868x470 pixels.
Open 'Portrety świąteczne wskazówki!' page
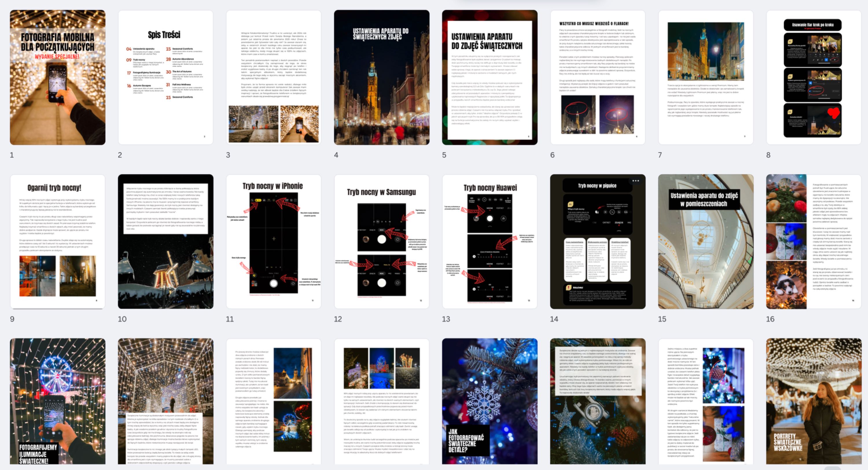point(813,401)
